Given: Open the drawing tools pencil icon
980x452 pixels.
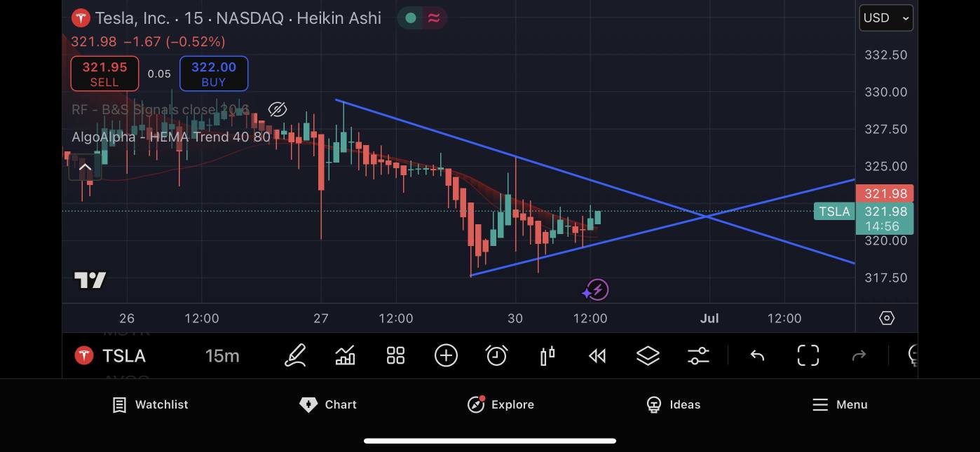Looking at the screenshot, I should click(295, 355).
